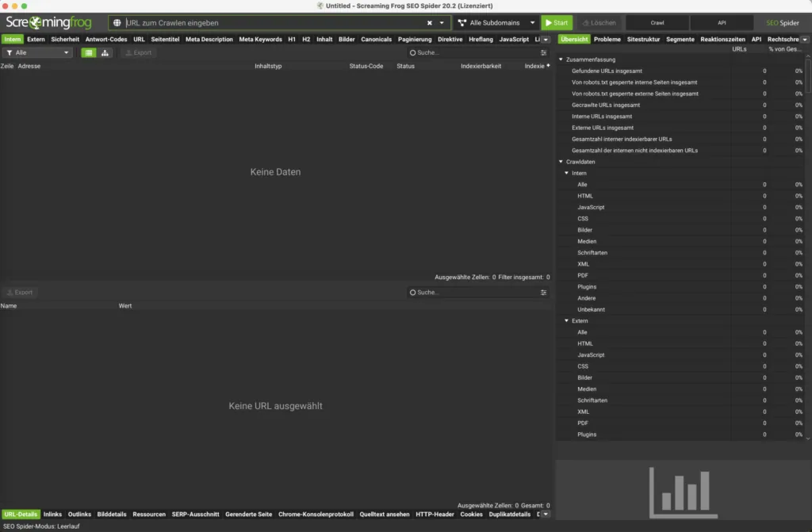Select CSS under Extern group
This screenshot has height=532, width=812.
[x=680, y=366]
